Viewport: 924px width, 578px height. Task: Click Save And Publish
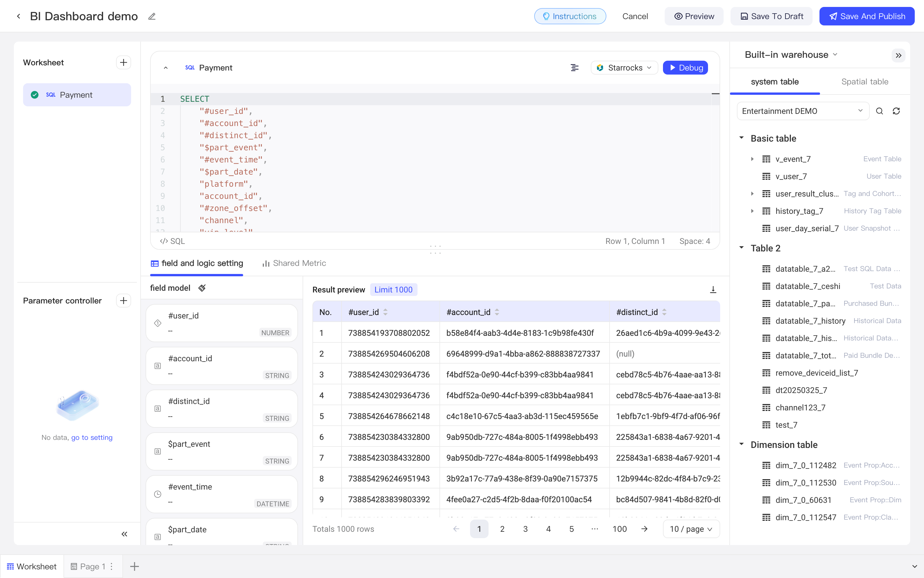click(x=867, y=16)
